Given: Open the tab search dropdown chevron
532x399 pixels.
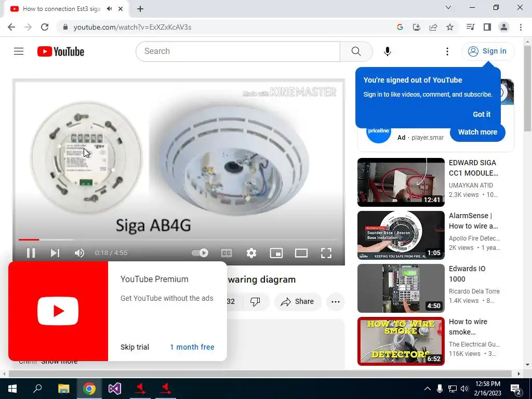Looking at the screenshot, I should pos(448,7).
